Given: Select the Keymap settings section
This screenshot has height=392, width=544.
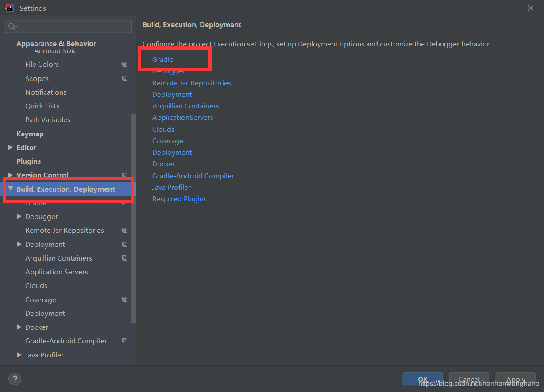Looking at the screenshot, I should [x=30, y=134].
